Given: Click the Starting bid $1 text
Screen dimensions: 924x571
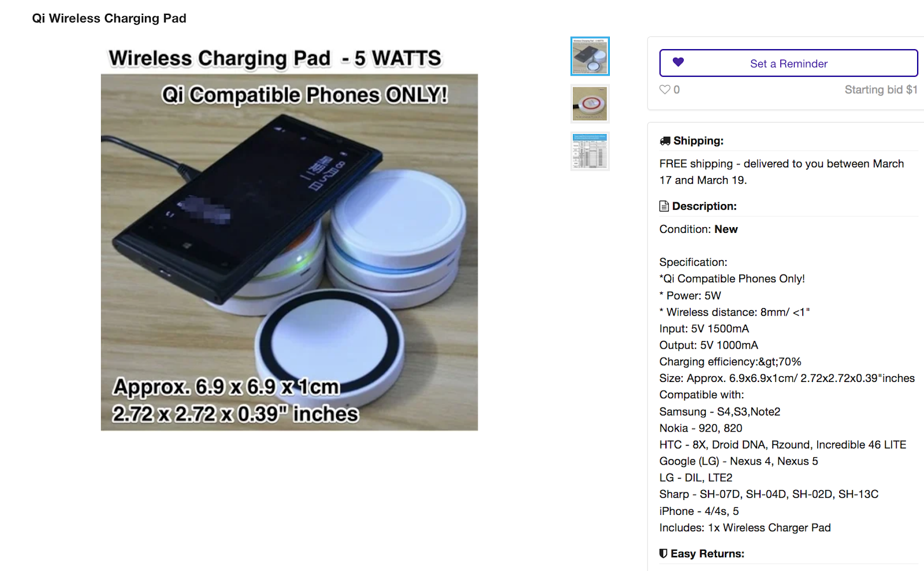Looking at the screenshot, I should tap(881, 90).
